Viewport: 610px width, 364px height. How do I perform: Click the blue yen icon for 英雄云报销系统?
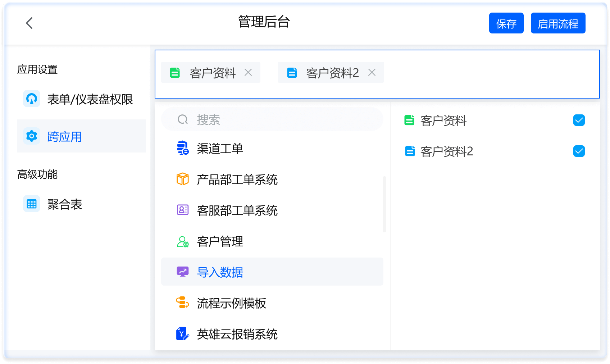point(182,333)
